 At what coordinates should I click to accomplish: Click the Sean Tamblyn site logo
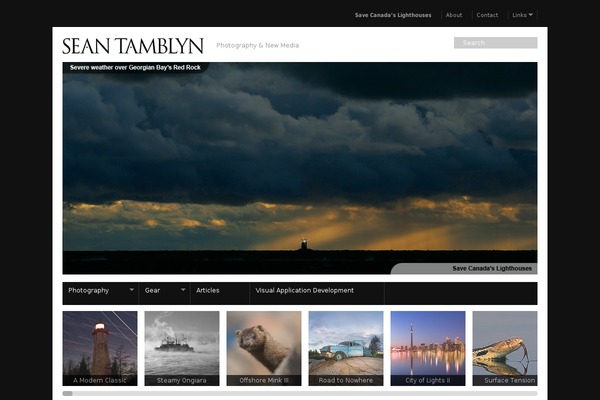coord(133,46)
